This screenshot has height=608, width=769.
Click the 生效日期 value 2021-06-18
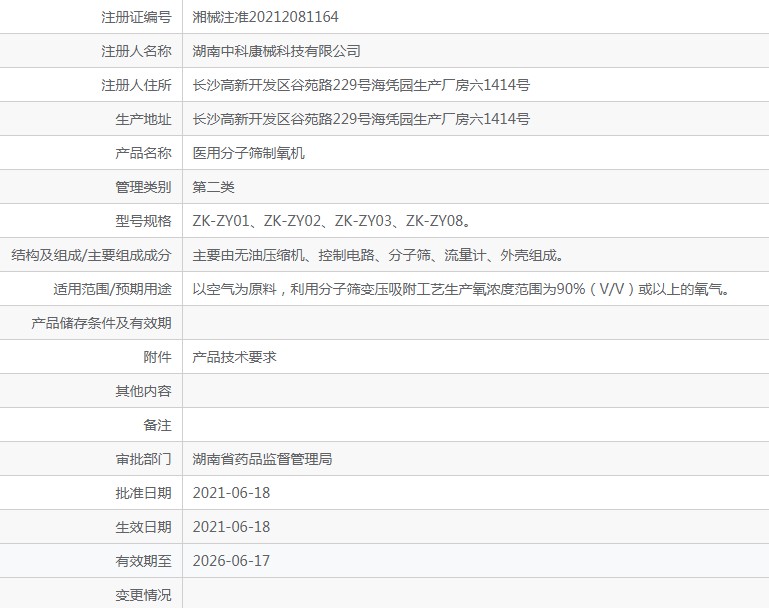click(x=231, y=527)
